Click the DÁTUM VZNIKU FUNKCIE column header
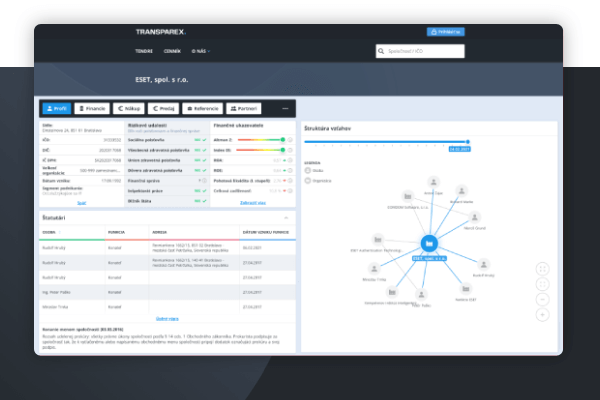 point(266,232)
